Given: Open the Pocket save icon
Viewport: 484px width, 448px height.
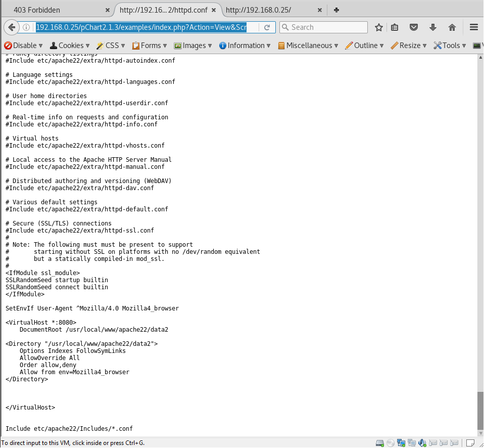Looking at the screenshot, I should click(x=414, y=27).
